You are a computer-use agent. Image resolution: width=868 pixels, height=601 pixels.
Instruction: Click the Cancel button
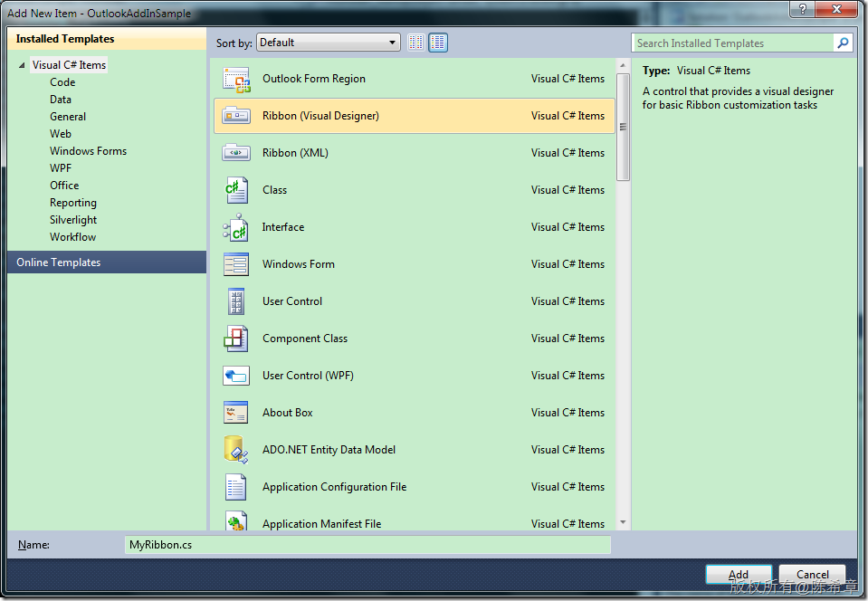tap(812, 574)
